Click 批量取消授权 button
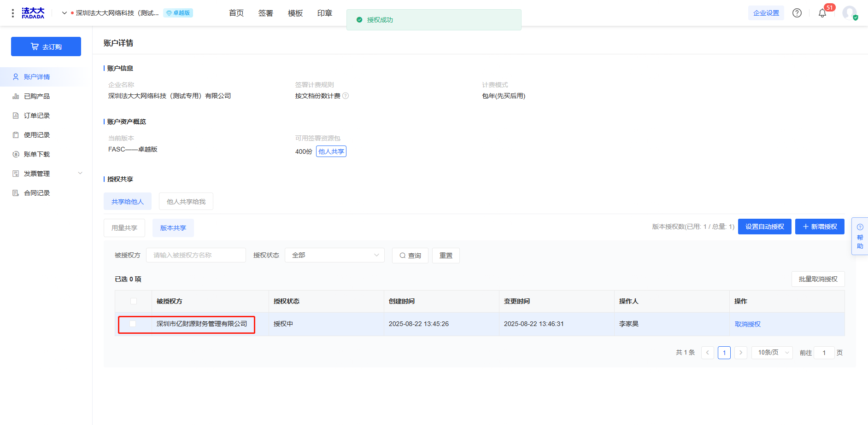 818,279
